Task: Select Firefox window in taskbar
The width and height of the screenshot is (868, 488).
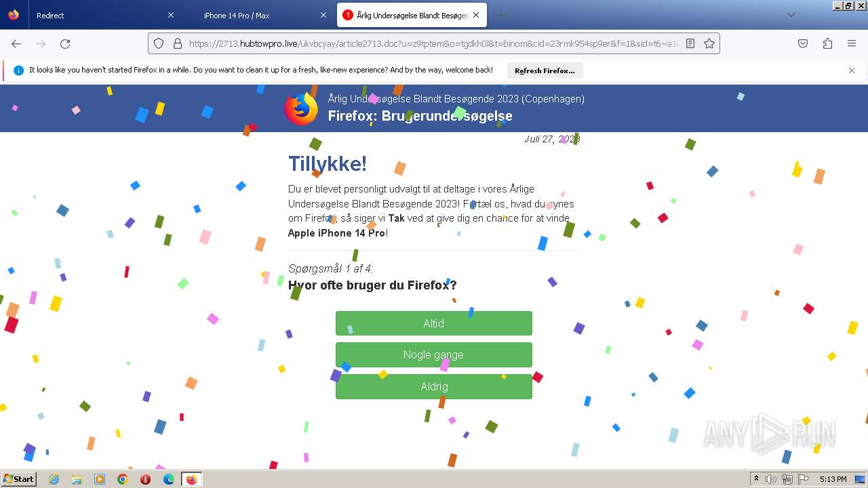Action: pos(191,479)
